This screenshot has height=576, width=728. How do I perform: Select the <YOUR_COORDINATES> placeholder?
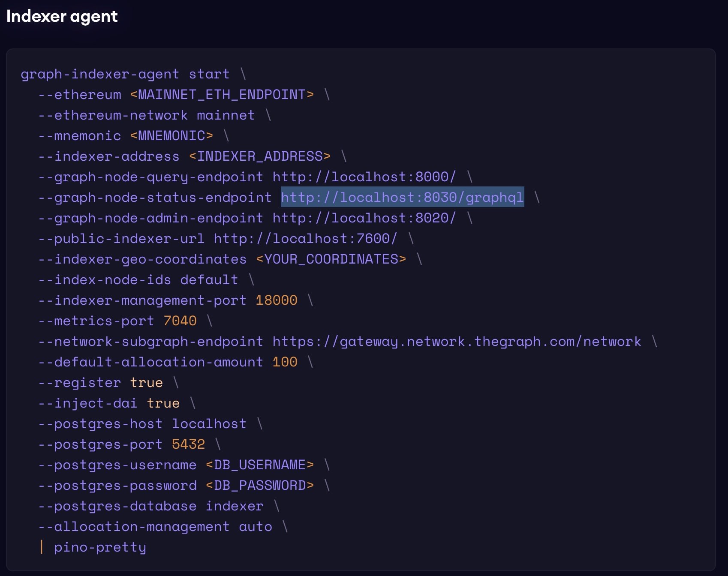point(331,259)
